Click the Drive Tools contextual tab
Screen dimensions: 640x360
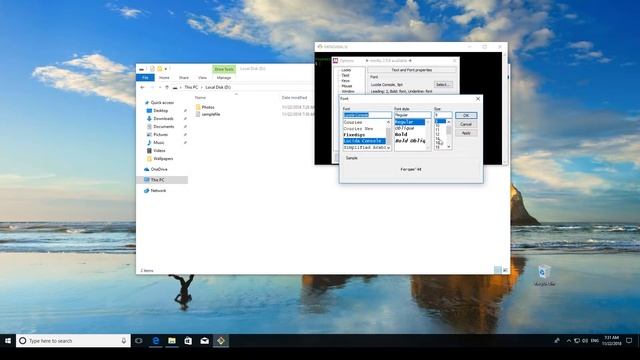click(224, 69)
